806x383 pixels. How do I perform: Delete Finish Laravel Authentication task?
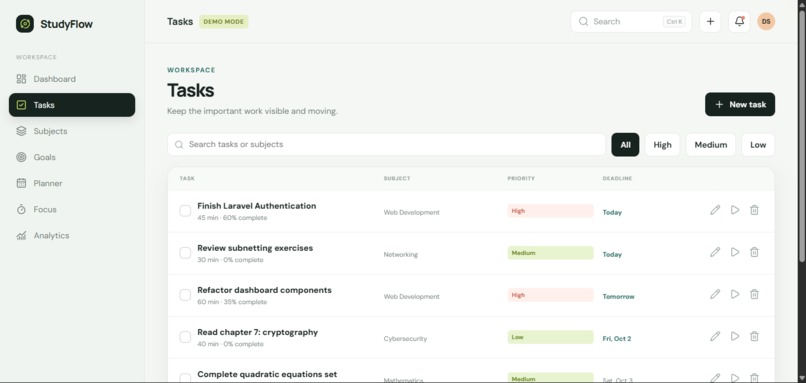(x=754, y=210)
